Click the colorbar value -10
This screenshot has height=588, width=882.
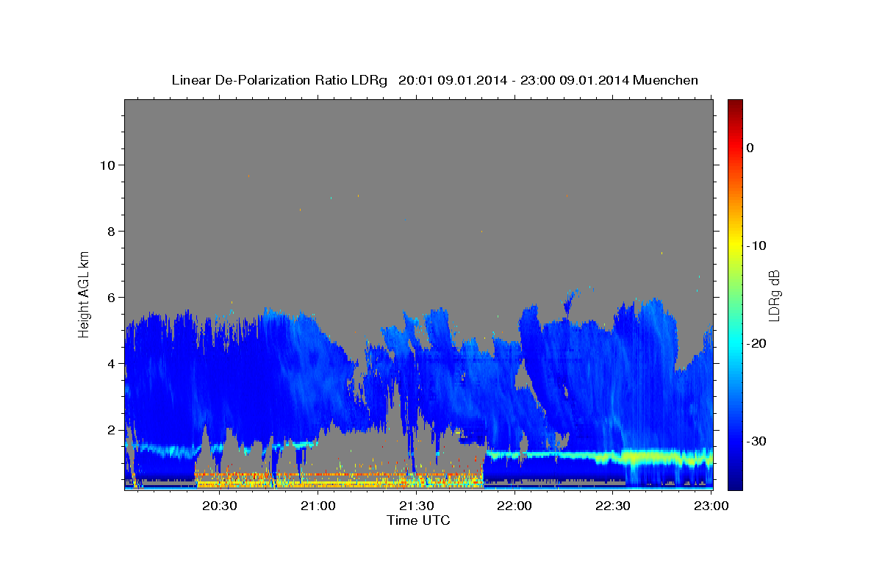click(757, 245)
